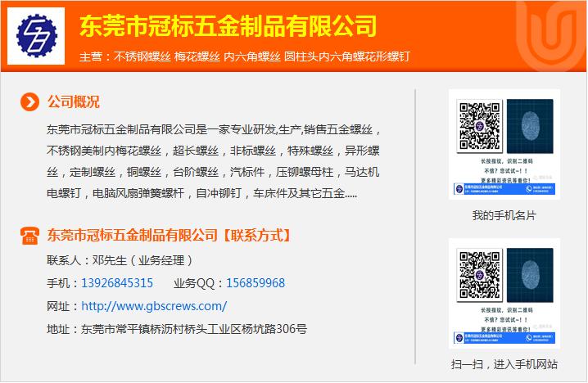Click the orange arrow icon beside 公司概况
The image size is (588, 383).
click(x=29, y=102)
